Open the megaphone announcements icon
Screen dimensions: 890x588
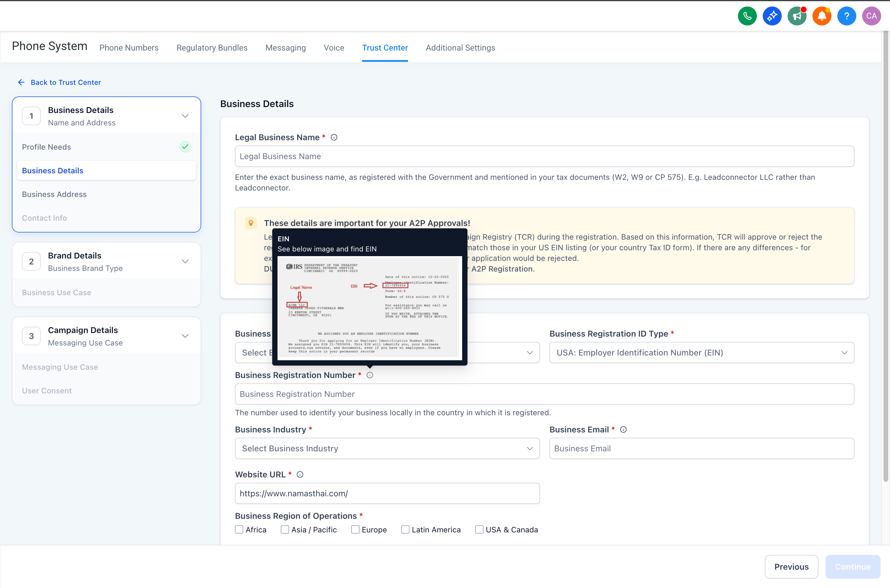[x=797, y=16]
